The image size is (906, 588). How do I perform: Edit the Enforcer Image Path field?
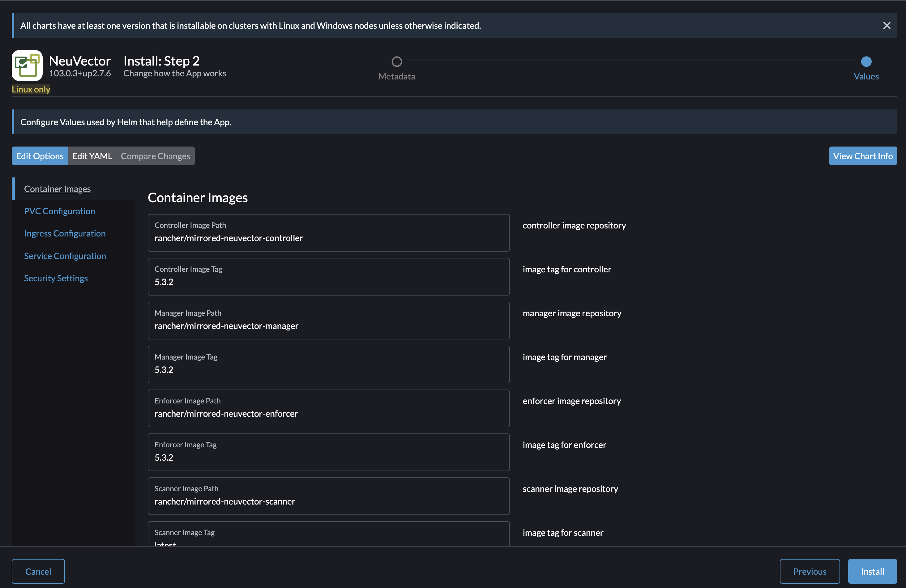[328, 408]
